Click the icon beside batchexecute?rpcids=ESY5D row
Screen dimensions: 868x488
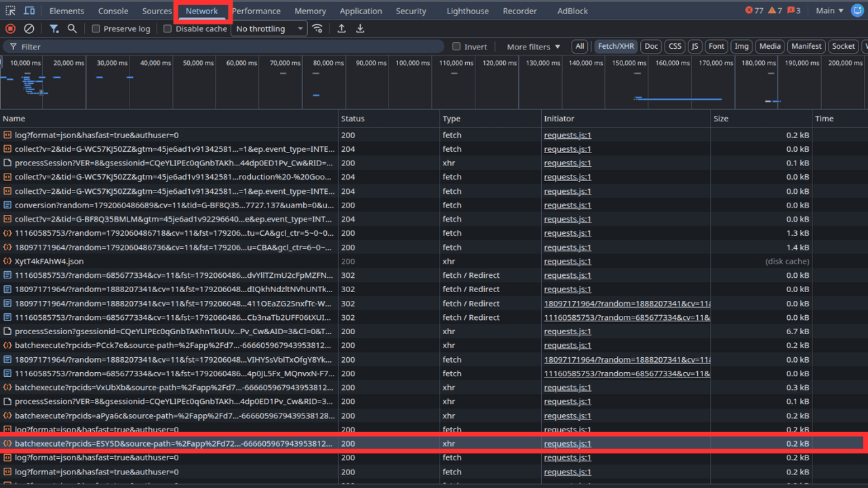tap(7, 444)
